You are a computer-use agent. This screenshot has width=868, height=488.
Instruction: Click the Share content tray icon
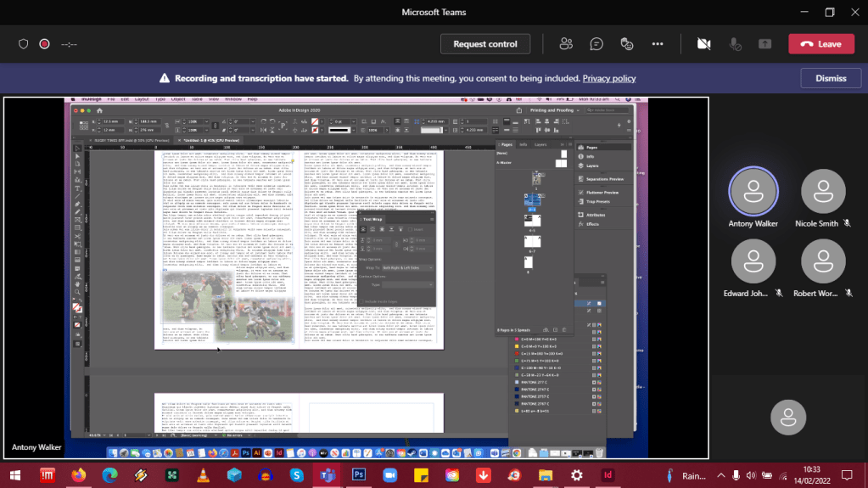[x=764, y=44]
